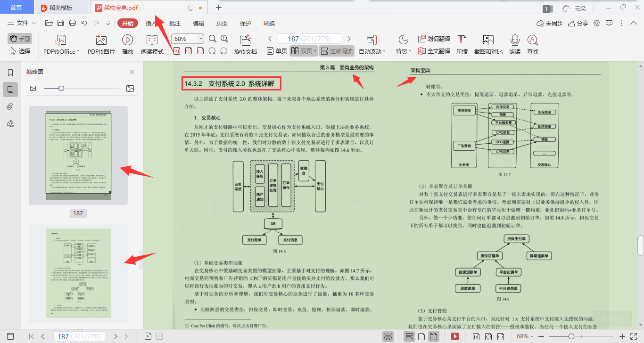Enable single-page layout in status bar
This screenshot has height=343, width=644.
pos(422,336)
